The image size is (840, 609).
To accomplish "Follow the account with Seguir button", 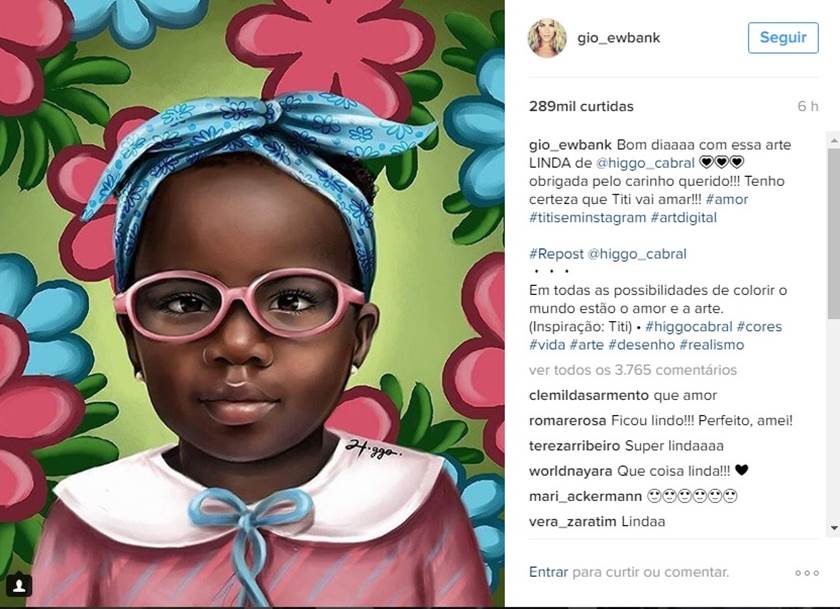I will pyautogui.click(x=783, y=37).
